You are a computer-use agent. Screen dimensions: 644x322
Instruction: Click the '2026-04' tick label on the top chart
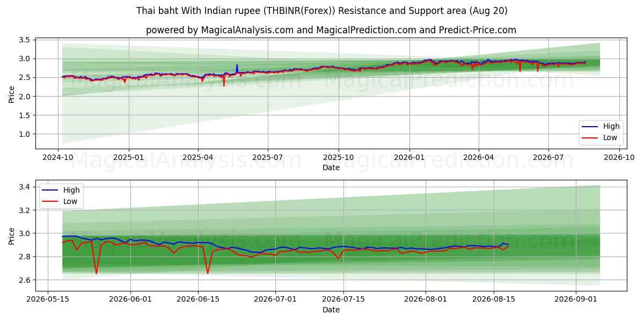[x=479, y=157]
